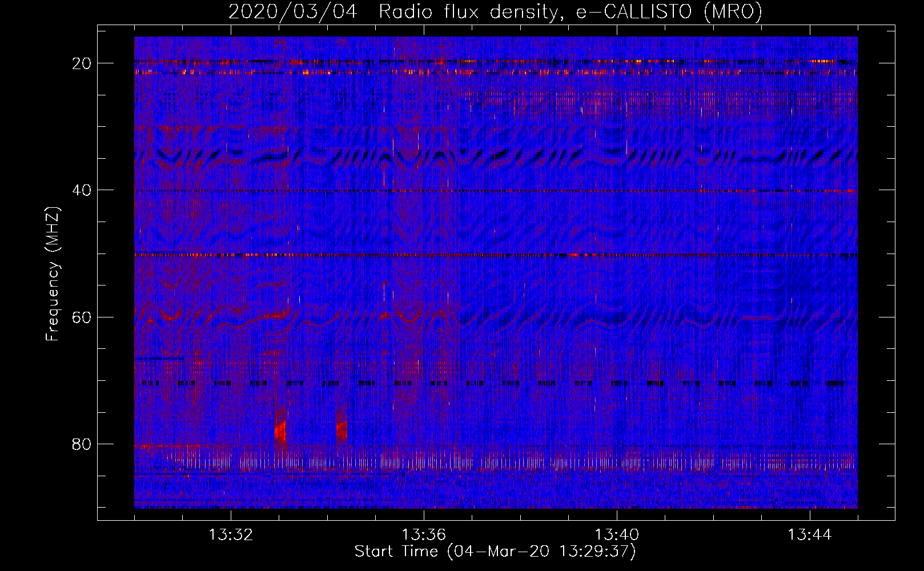
Task: Select the 'Frequency (MHZ)' axis label
Action: tap(53, 274)
